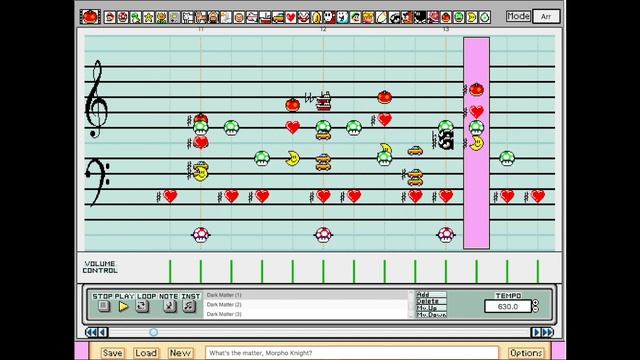This screenshot has width=640, height=360.
Task: Click Delete in the arrangement list
Action: click(431, 301)
